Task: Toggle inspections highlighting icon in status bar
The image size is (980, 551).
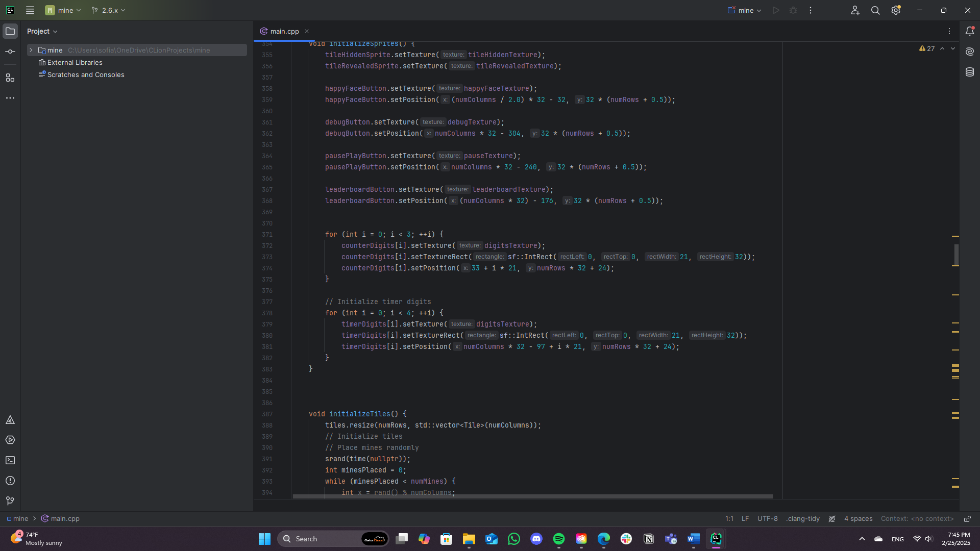Action: [832, 519]
